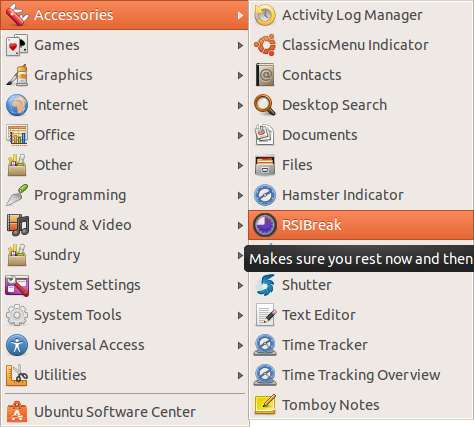The width and height of the screenshot is (474, 427).
Task: Open the Programming category
Action: pos(124,195)
